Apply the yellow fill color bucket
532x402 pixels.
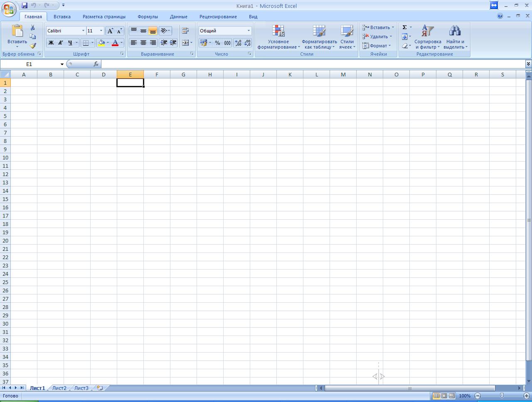[x=101, y=43]
